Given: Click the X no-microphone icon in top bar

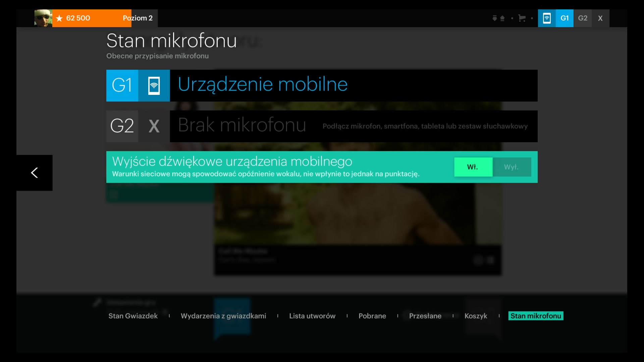Looking at the screenshot, I should [600, 18].
